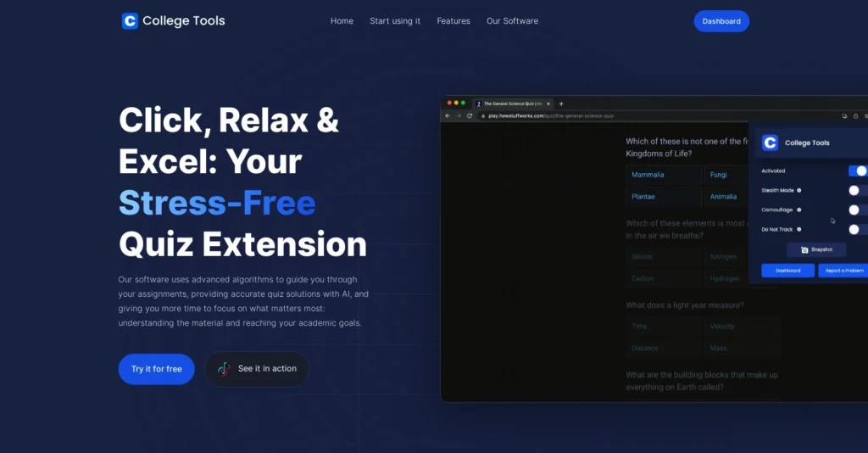Select the Mammalia quiz answer option

point(662,175)
